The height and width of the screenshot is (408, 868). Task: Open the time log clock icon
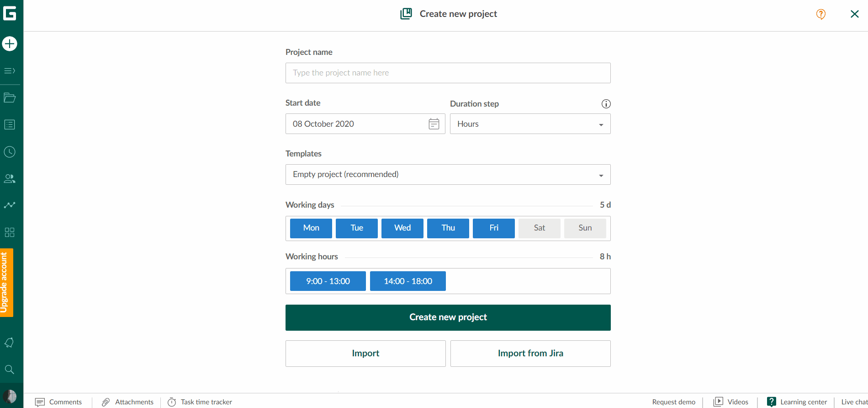pos(10,152)
